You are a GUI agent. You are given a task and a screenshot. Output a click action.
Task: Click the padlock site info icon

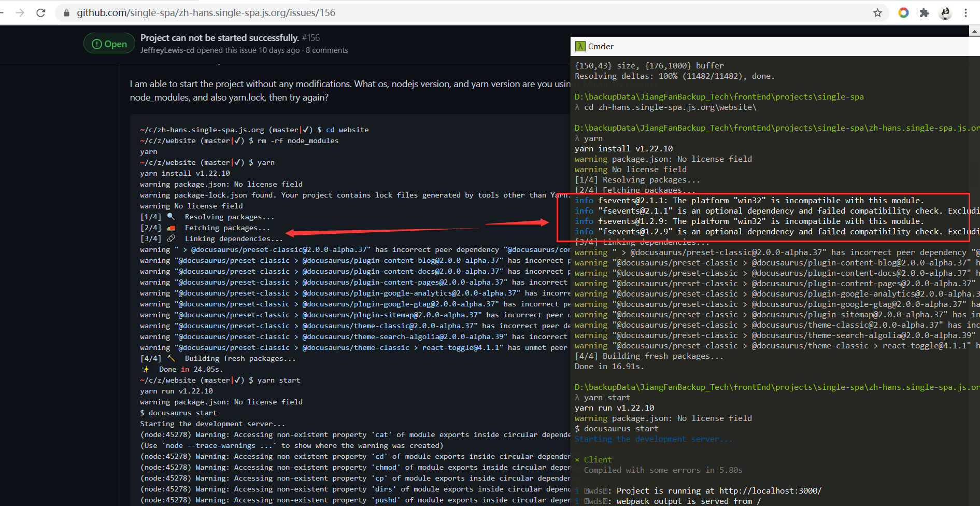click(66, 13)
